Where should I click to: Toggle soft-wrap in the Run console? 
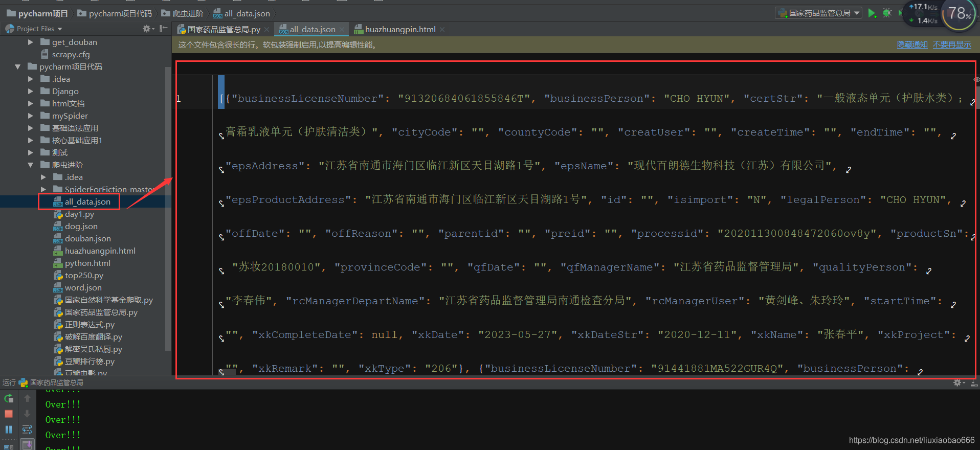point(27,430)
